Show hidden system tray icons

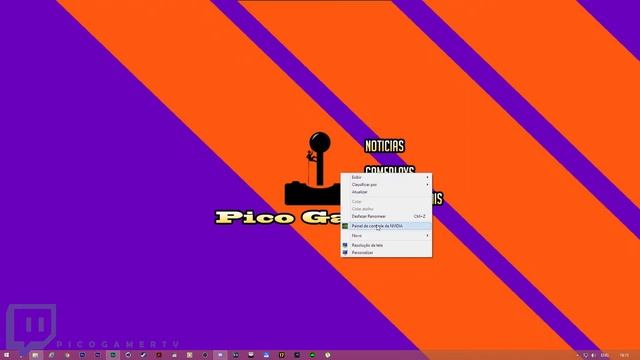(x=577, y=356)
